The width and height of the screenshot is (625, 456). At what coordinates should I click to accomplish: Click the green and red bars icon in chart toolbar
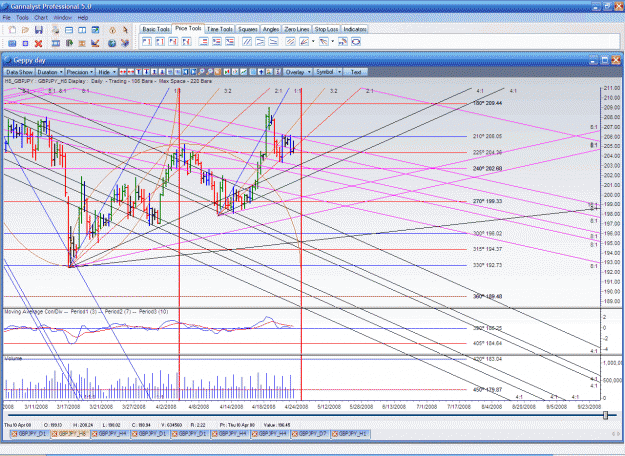pos(227,72)
